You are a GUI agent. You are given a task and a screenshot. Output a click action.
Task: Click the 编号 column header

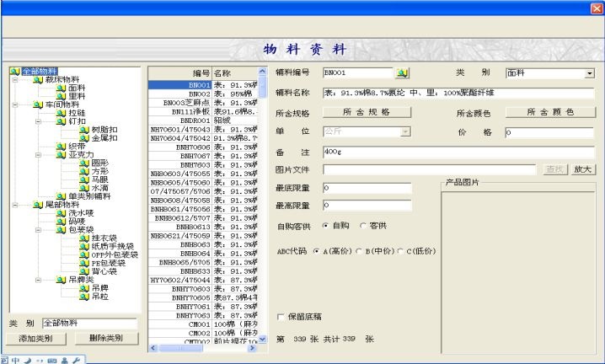coord(180,73)
